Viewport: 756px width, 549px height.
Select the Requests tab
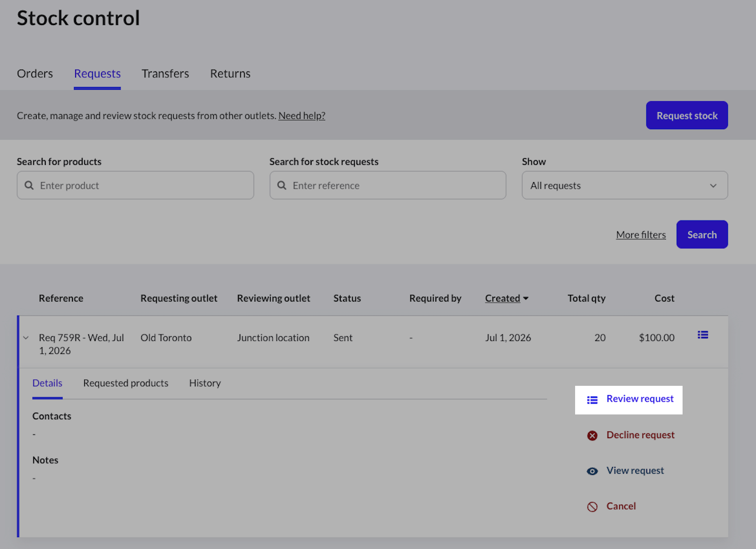point(97,73)
